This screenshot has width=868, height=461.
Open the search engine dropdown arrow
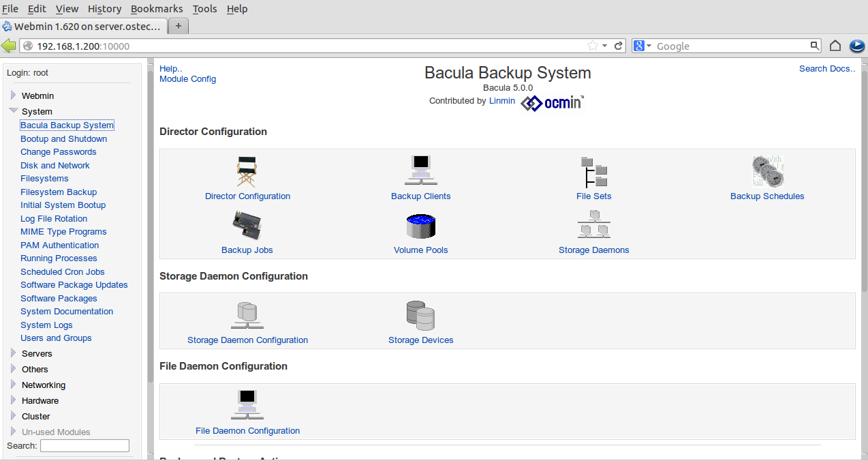tap(649, 46)
